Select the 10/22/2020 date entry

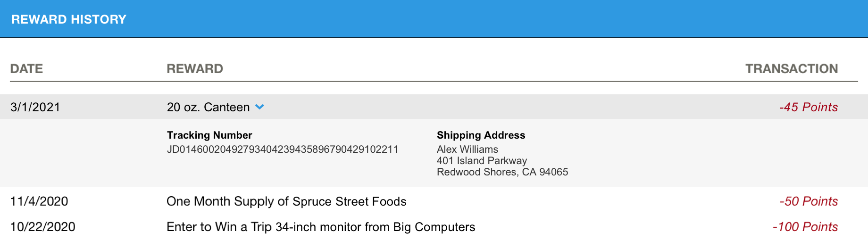coord(43,227)
